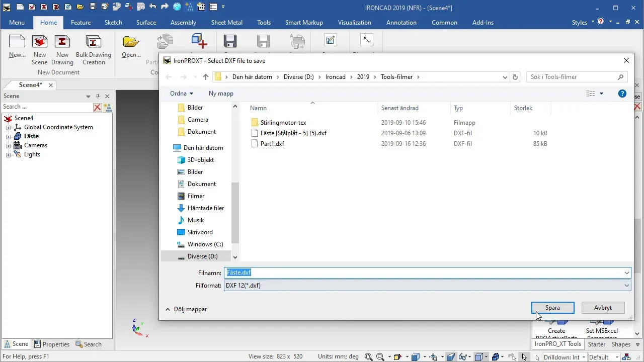Click the Ny mapp button
The image size is (644, 362).
coord(221,94)
